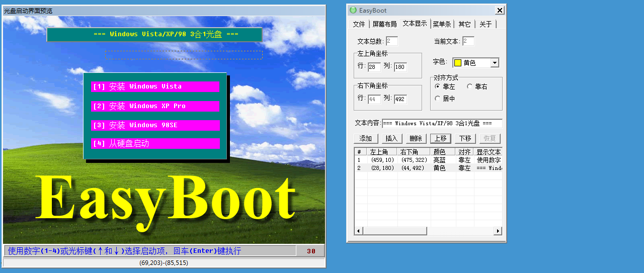Screen dimensions: 644x273
Task: Click the yellow 字色 color swatch
Action: [458, 63]
